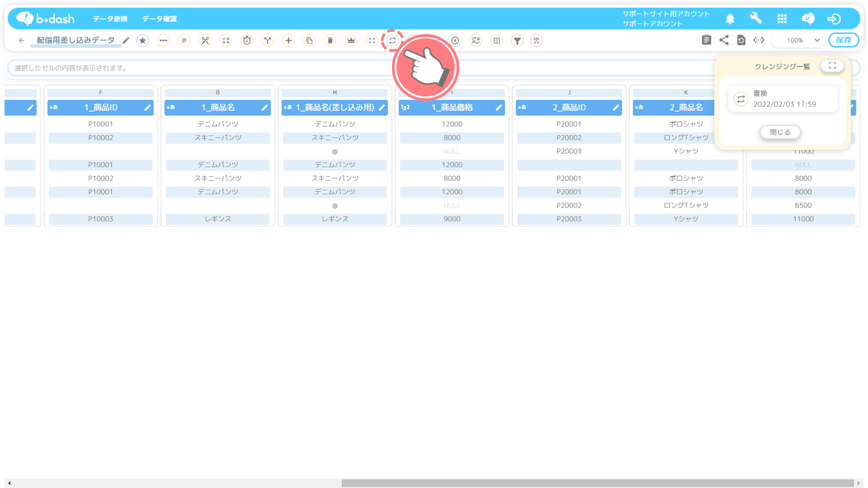Open the file preview search icon

(x=741, y=40)
